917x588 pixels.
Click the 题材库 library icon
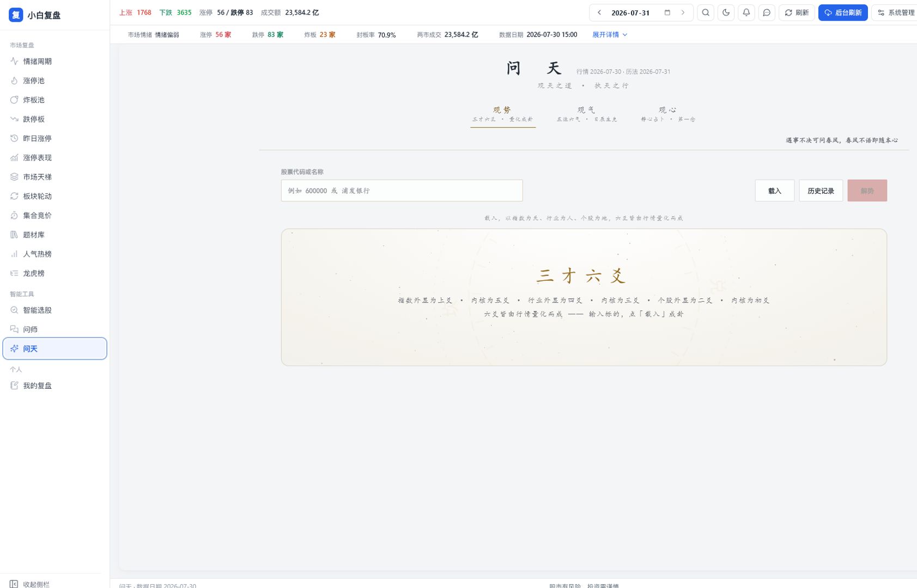tap(14, 235)
